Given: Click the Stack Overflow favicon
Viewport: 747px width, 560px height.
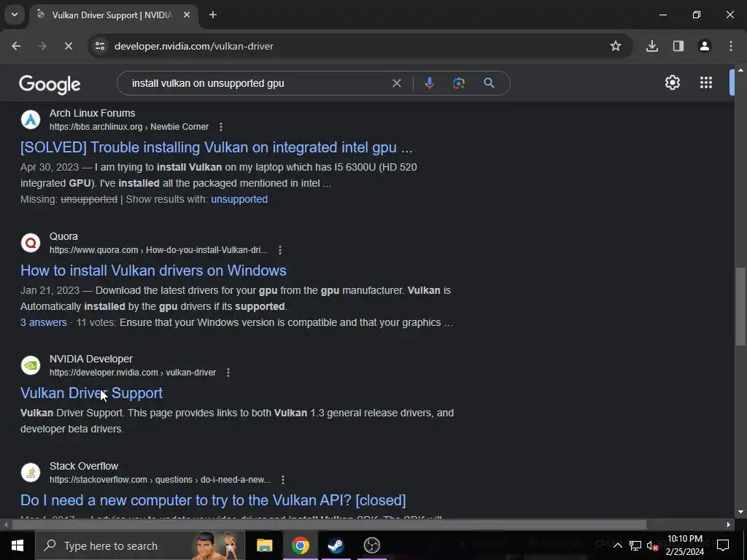Looking at the screenshot, I should pos(31,472).
